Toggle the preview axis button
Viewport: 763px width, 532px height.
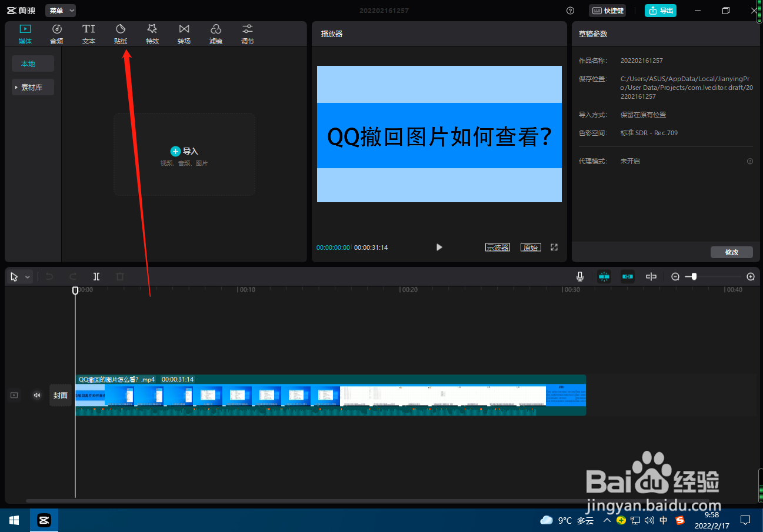tap(651, 277)
